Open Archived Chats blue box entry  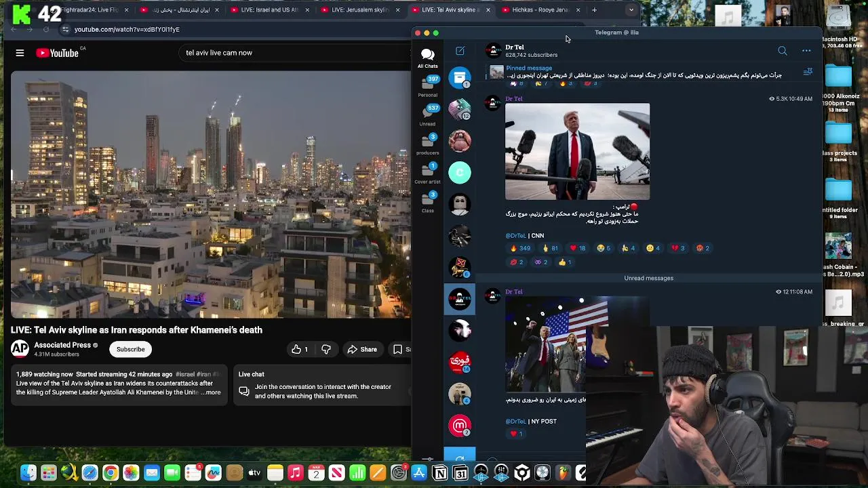[x=460, y=77]
